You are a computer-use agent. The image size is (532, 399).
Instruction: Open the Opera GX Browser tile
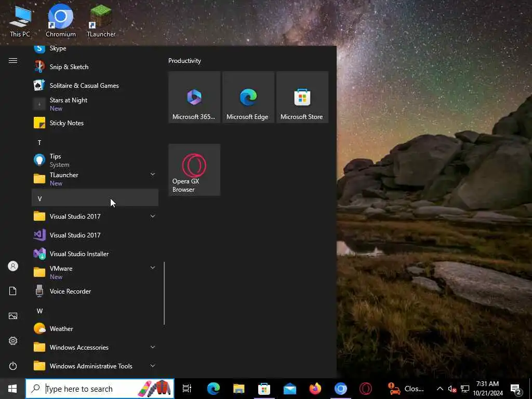point(194,170)
